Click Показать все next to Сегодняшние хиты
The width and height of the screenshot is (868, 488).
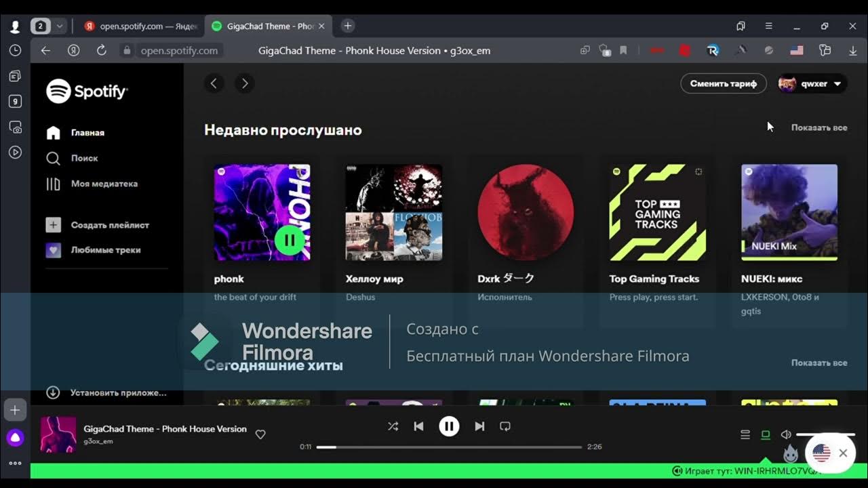pyautogui.click(x=819, y=363)
